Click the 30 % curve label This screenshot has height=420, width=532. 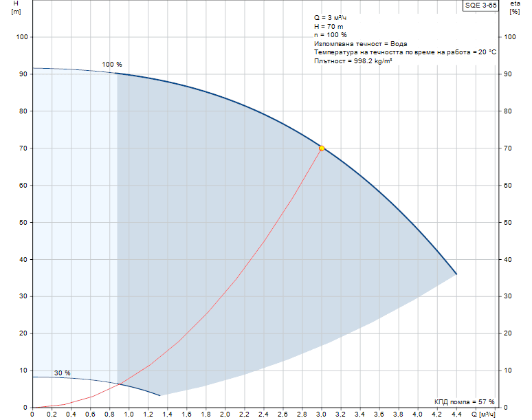(63, 373)
